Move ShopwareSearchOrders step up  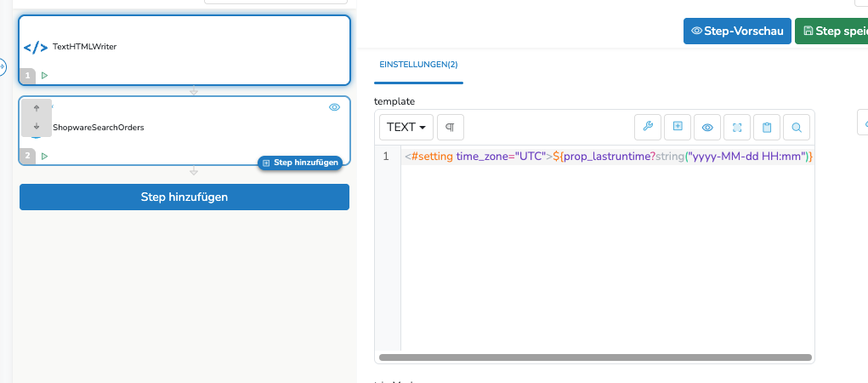[37, 108]
